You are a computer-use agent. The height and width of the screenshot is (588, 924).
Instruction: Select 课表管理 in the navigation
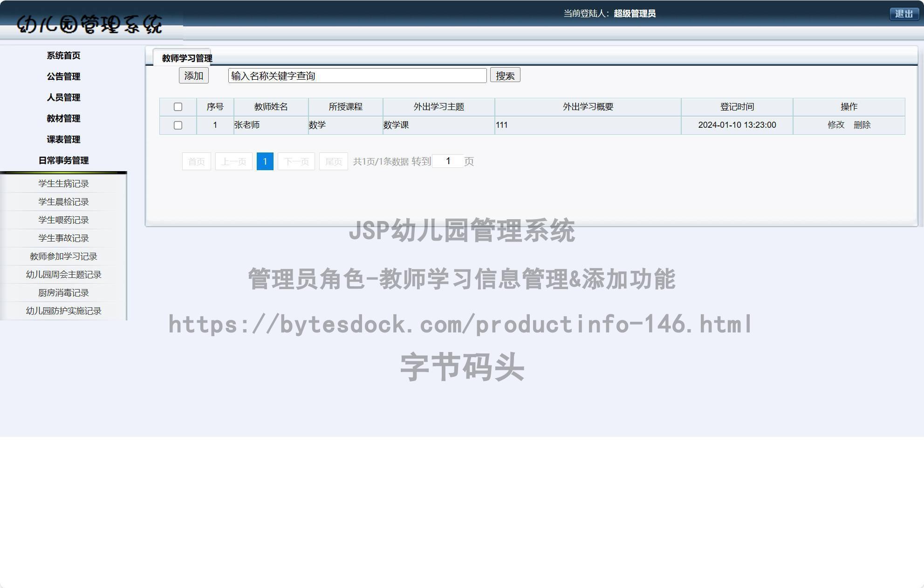tap(63, 139)
